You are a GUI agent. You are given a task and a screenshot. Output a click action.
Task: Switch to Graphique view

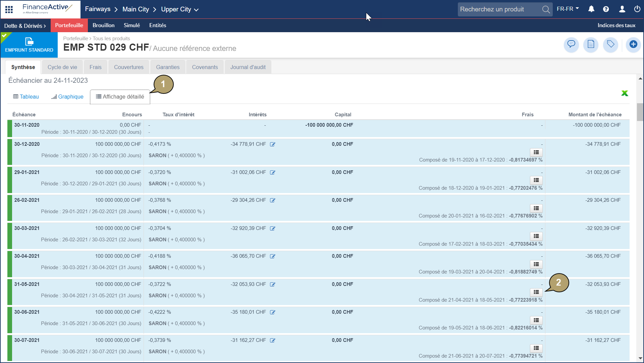(x=67, y=97)
